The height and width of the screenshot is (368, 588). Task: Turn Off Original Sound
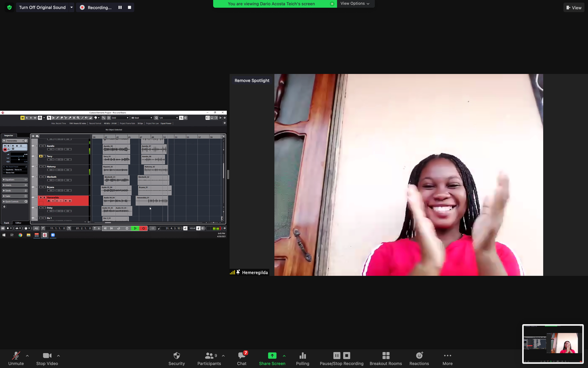[x=42, y=7]
